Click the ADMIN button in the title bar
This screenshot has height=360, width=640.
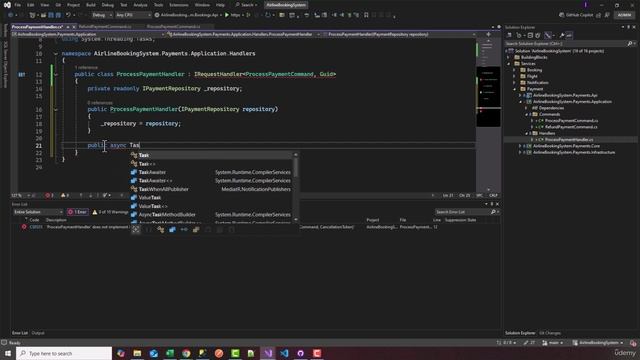coord(624,15)
